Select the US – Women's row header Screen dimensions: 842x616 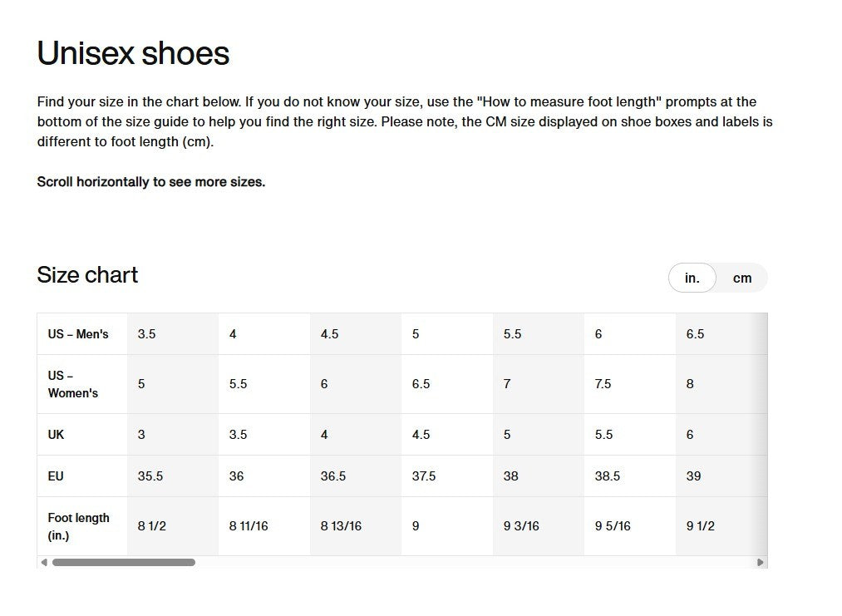click(x=73, y=384)
